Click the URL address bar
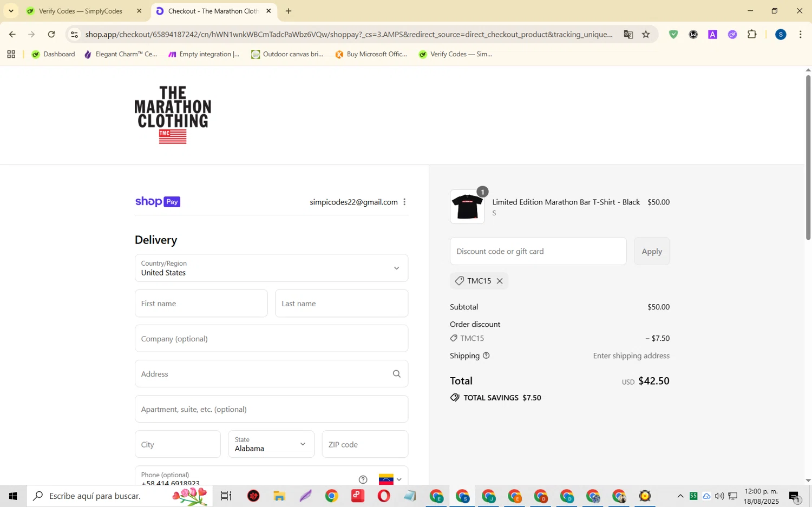 coord(349,35)
